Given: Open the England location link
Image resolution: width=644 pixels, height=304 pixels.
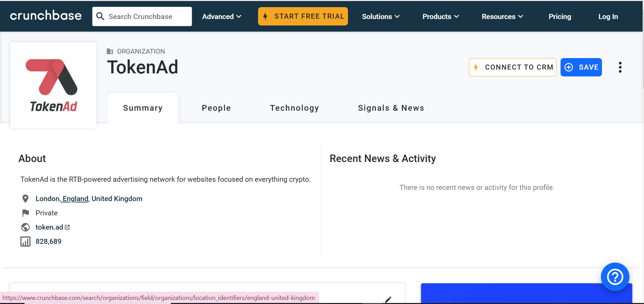Looking at the screenshot, I should click(75, 199).
